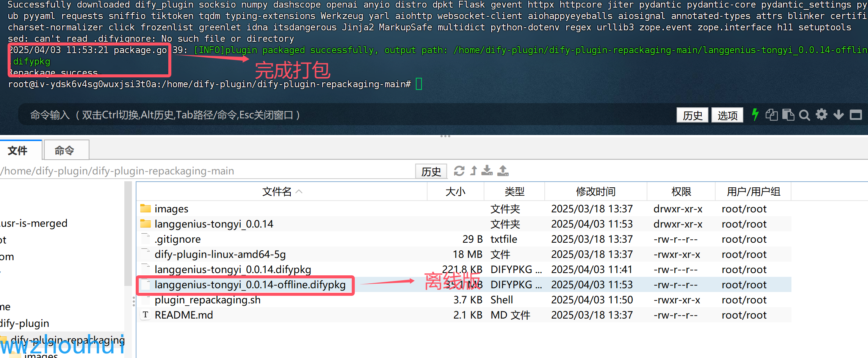
Task: Refresh the file list with the refresh icon
Action: 459,171
